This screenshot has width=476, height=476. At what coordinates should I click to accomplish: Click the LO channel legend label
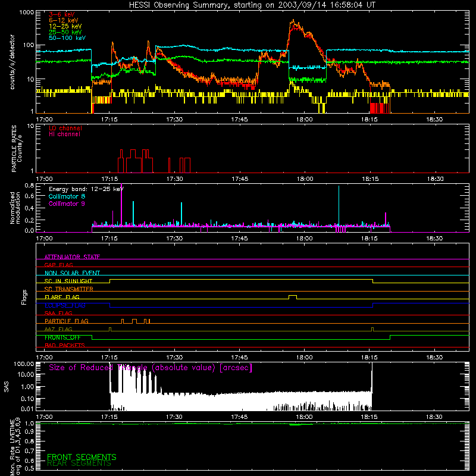tap(65, 128)
